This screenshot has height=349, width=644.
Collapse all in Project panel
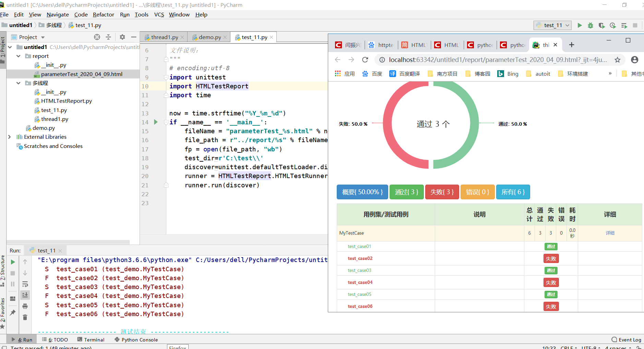108,37
